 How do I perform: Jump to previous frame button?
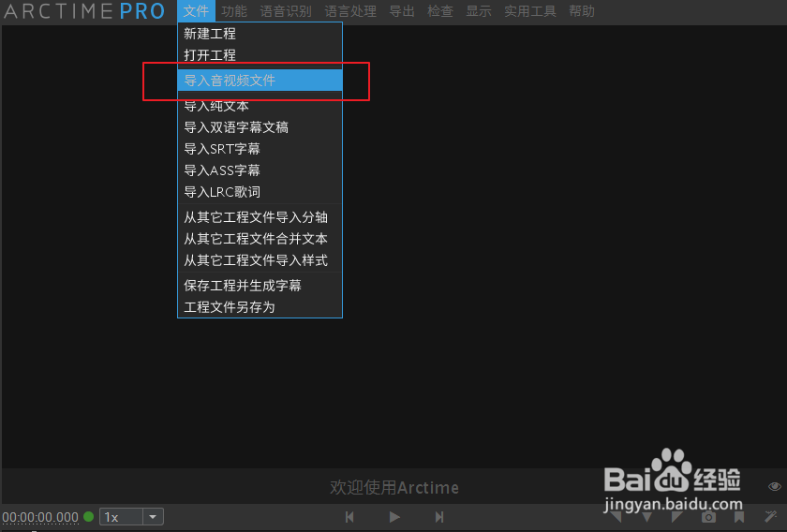pos(349,517)
